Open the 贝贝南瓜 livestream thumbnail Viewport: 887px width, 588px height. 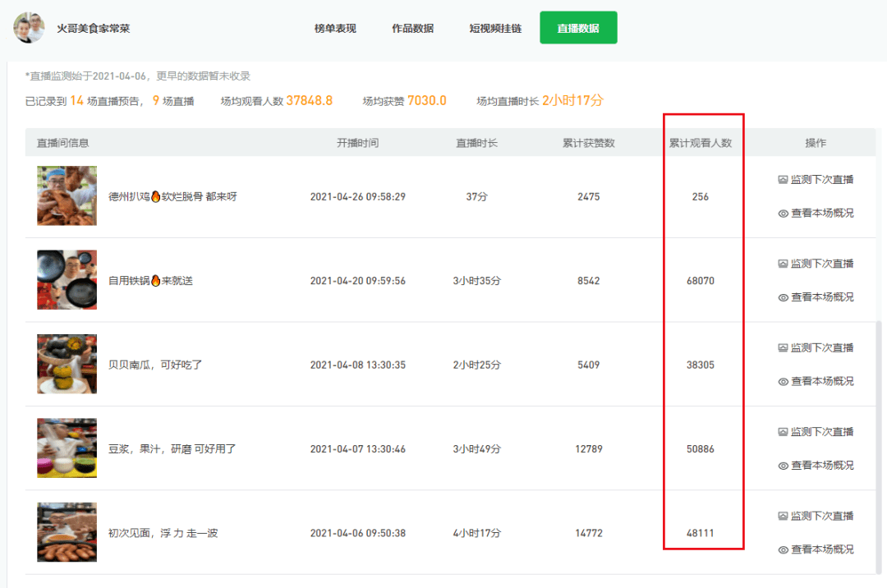click(67, 364)
